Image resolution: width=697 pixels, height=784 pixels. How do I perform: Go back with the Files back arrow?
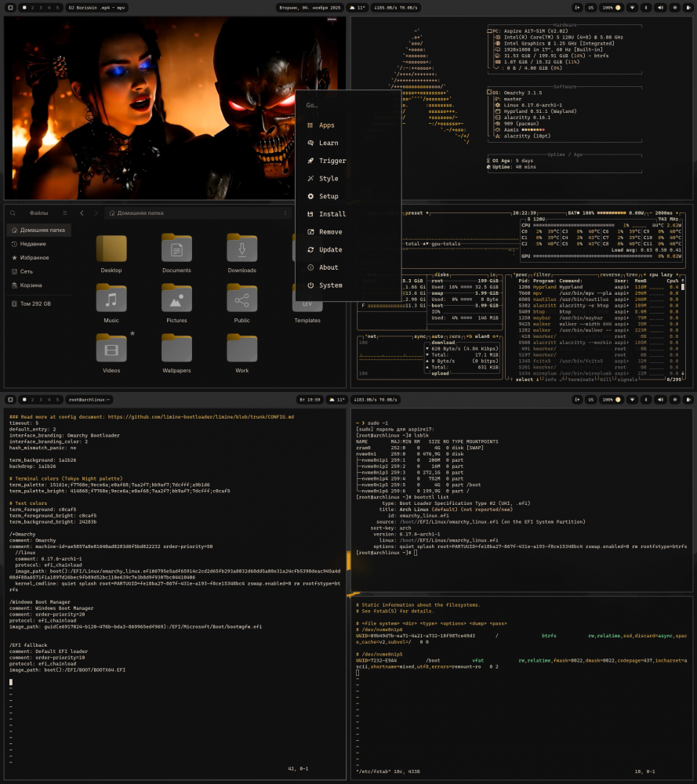82,212
